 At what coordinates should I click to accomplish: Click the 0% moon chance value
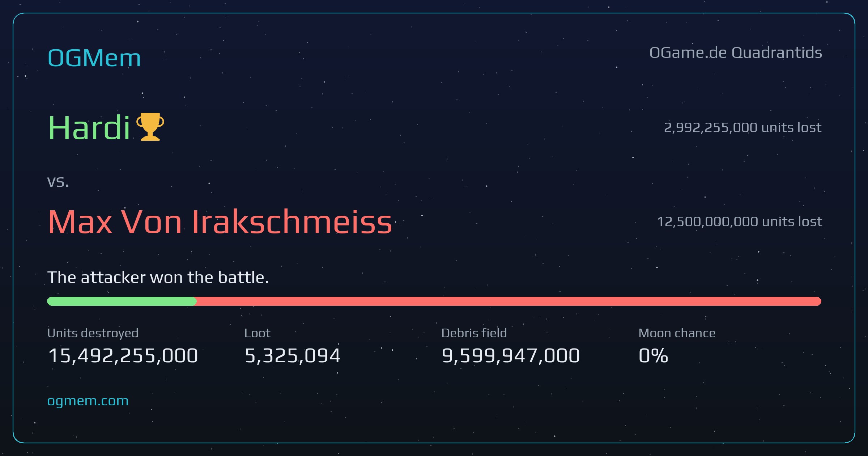pos(653,355)
